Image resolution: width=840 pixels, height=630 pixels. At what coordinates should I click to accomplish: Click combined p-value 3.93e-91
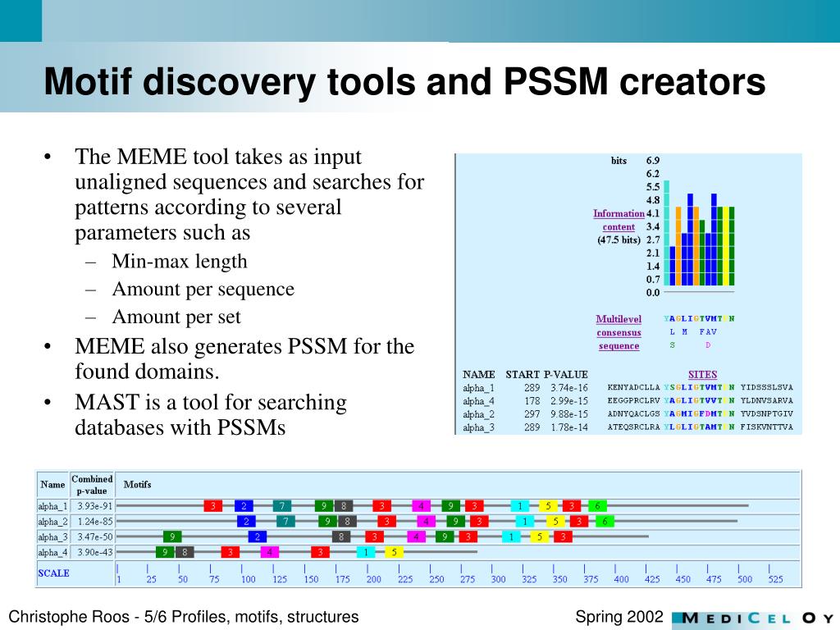click(95, 506)
